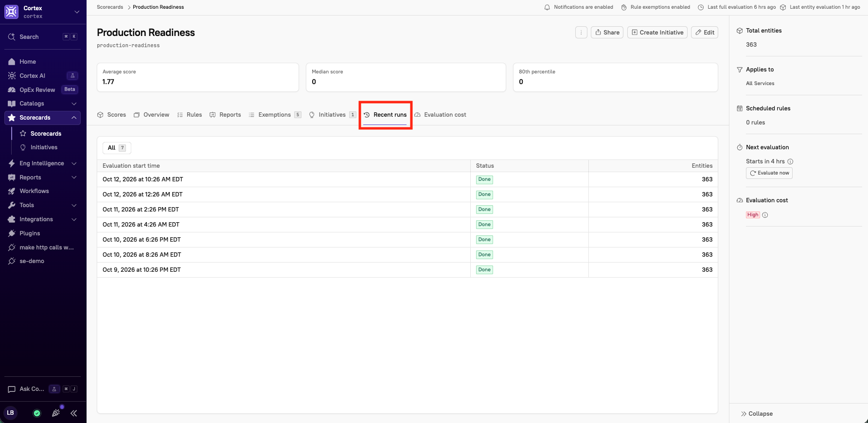Open OpEx Review Beta in the sidebar

click(x=43, y=89)
